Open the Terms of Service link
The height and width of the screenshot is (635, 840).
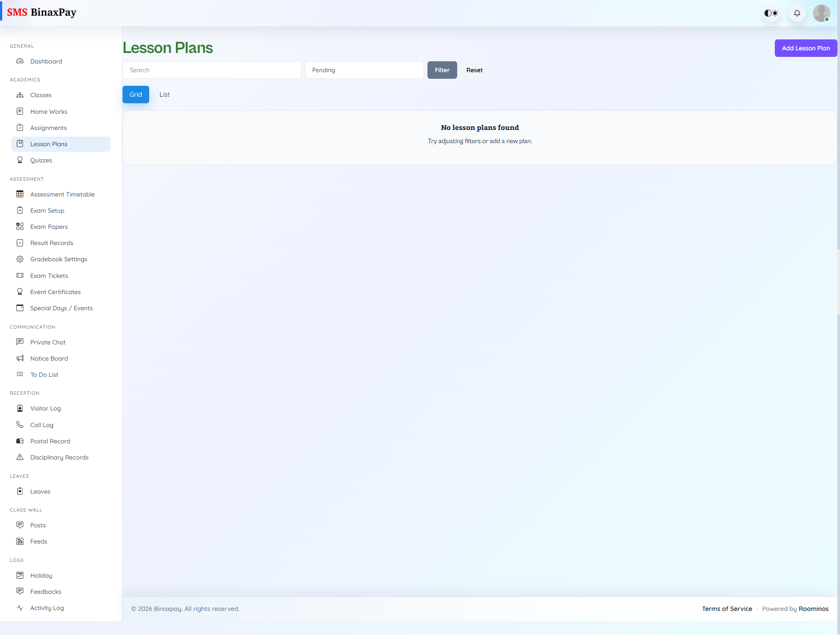pyautogui.click(x=727, y=608)
